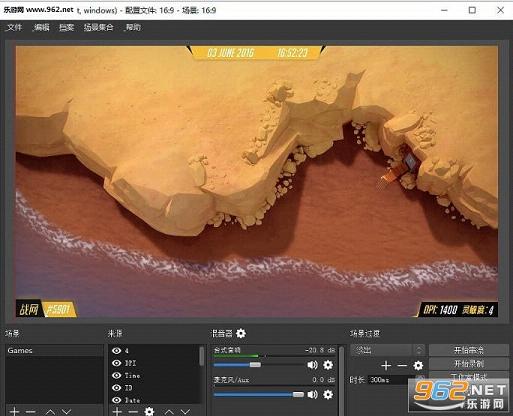Toggle visibility of the ID source
This screenshot has width=513, height=416.
click(x=116, y=388)
